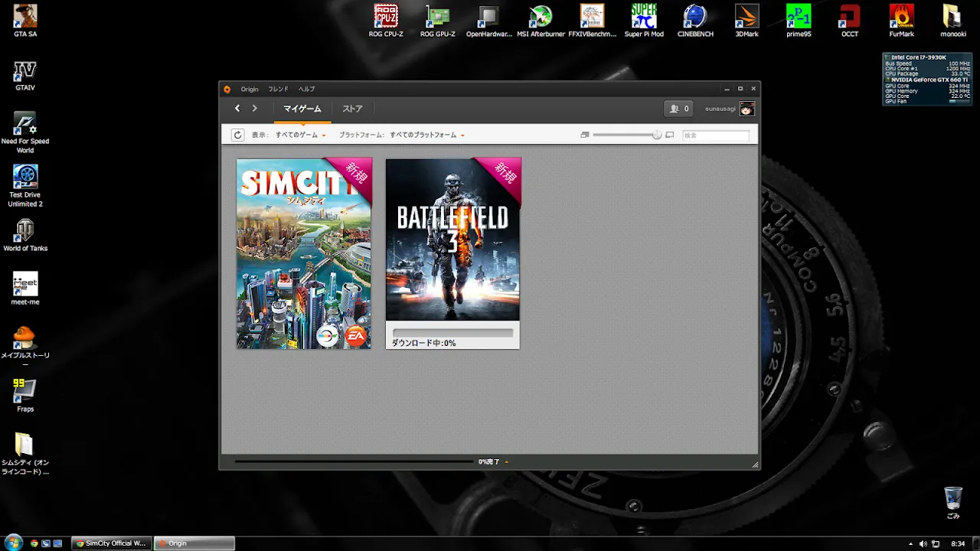The height and width of the screenshot is (551, 980).
Task: Click the game search input field
Action: pos(715,135)
